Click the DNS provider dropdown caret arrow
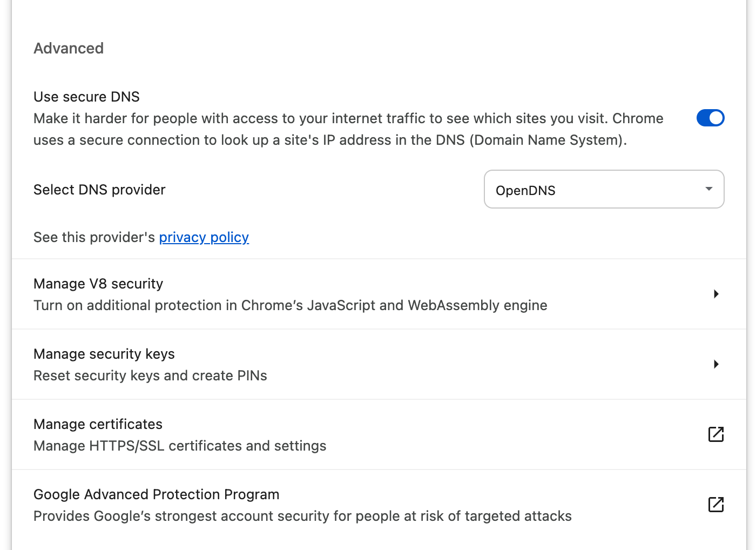The height and width of the screenshot is (550, 756). point(708,189)
